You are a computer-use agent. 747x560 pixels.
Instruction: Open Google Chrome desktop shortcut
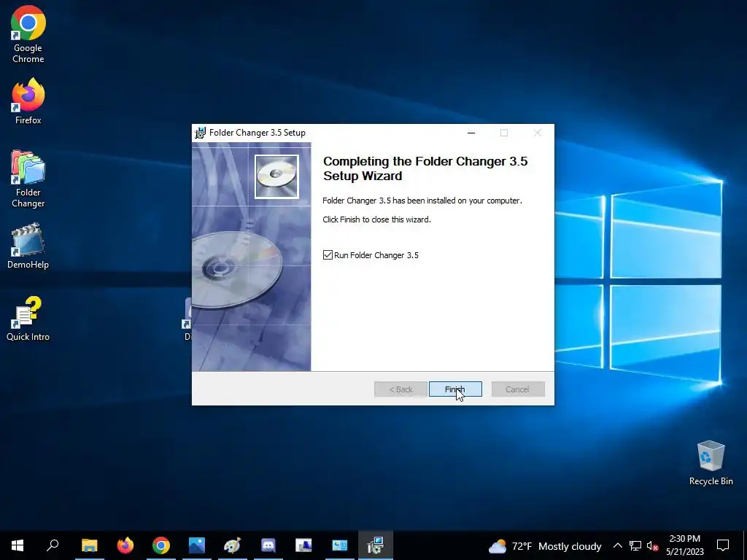click(x=28, y=35)
